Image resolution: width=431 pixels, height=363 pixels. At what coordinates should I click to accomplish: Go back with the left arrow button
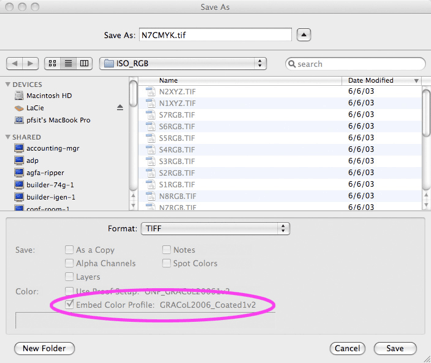[15, 63]
